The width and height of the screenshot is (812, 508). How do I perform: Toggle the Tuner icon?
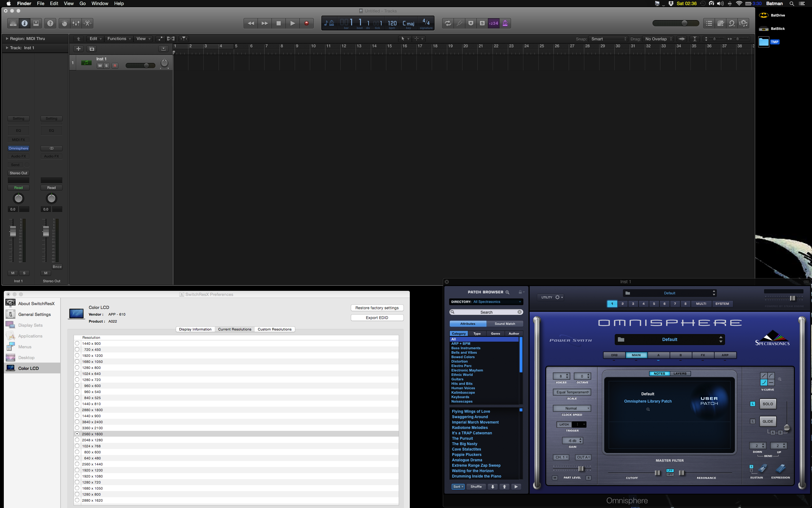pyautogui.click(x=459, y=23)
